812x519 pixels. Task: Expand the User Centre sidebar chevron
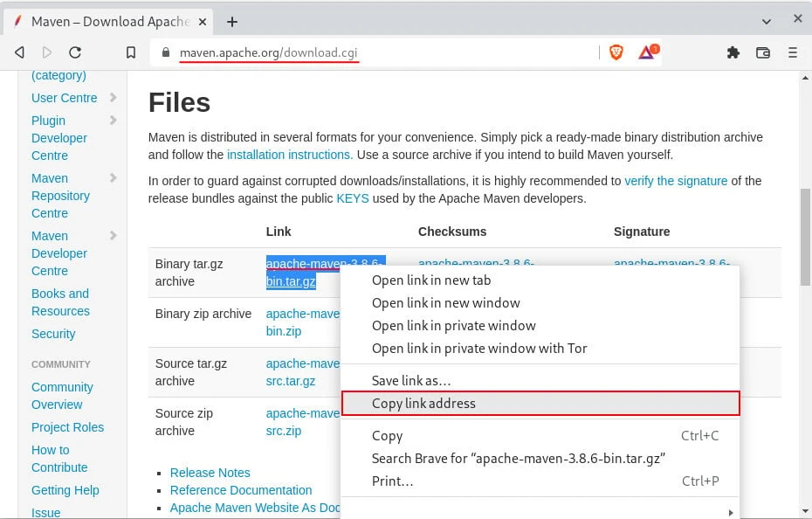[114, 98]
